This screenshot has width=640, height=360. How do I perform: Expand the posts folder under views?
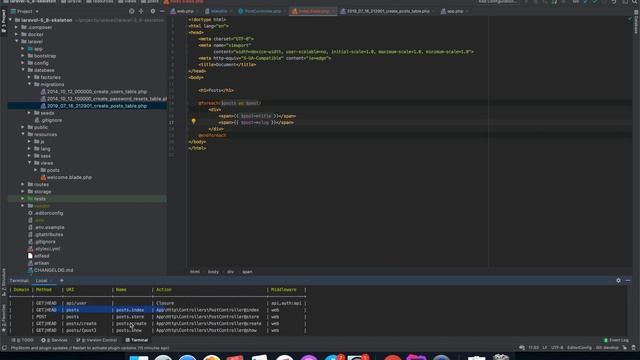(36, 170)
